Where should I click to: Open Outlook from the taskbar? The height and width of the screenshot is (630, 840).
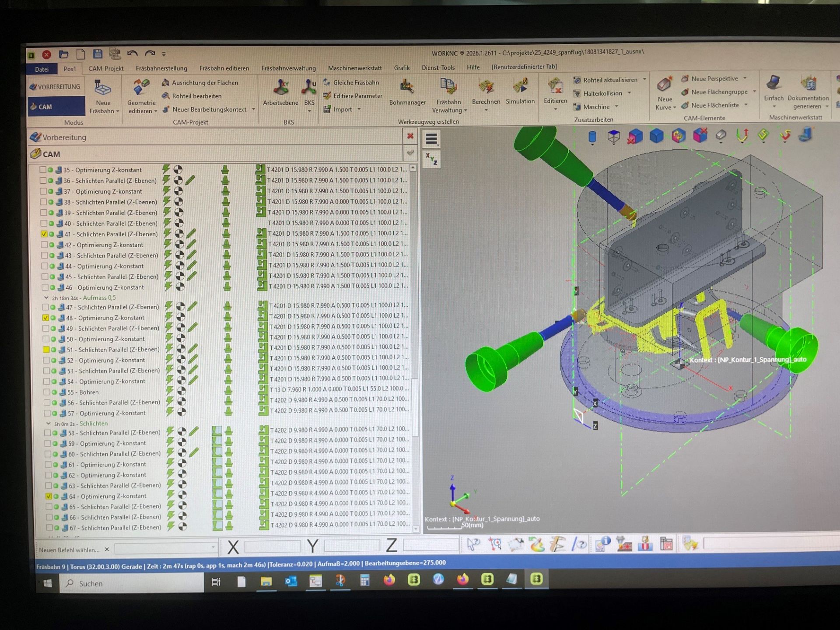(291, 581)
